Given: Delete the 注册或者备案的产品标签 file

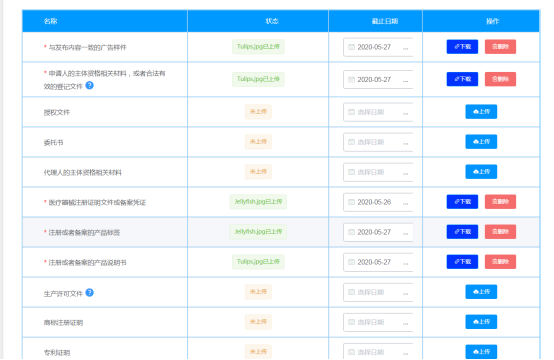Looking at the screenshot, I should coord(500,232).
